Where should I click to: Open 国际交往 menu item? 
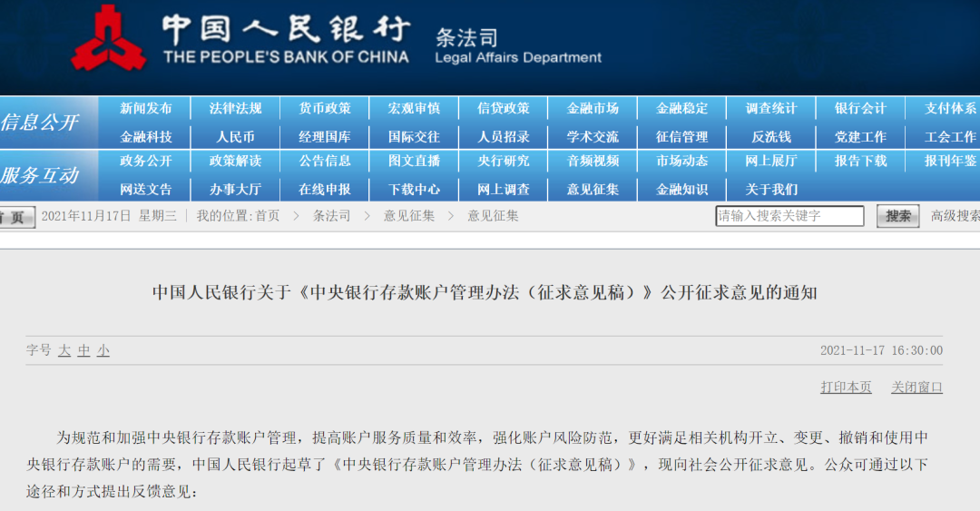[414, 137]
